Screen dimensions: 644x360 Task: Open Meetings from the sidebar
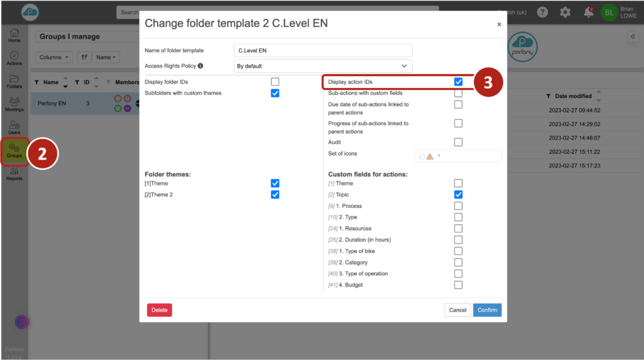14,104
